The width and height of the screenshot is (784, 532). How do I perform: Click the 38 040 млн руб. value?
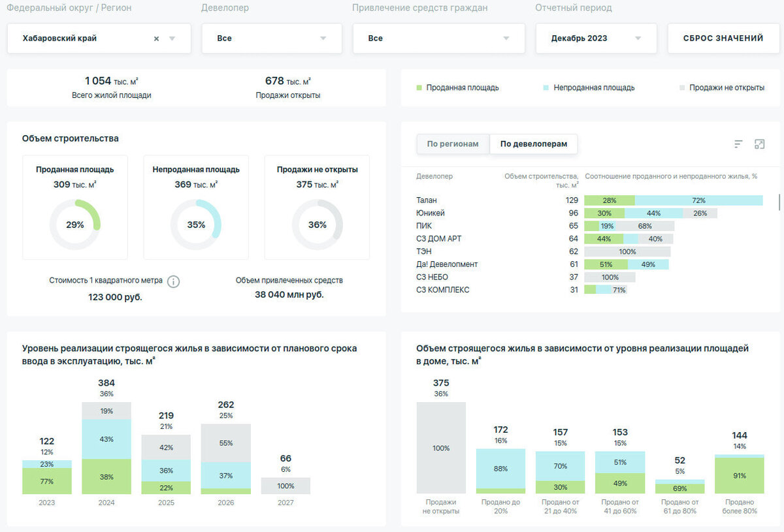(x=289, y=294)
